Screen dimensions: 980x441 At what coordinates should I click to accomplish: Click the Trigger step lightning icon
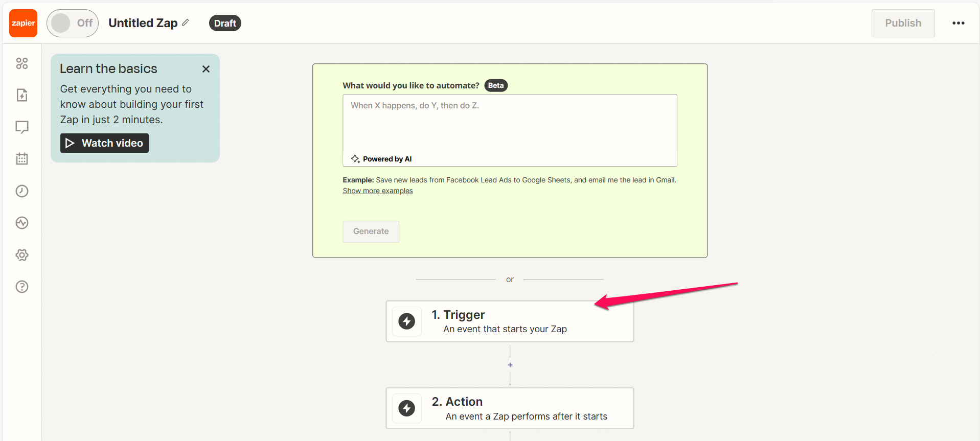point(407,321)
